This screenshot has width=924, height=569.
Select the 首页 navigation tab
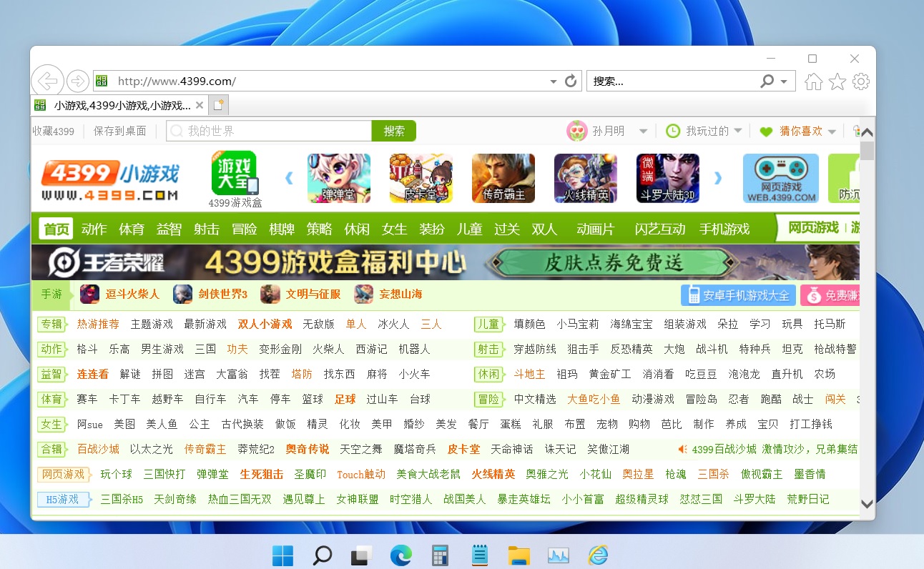pos(56,229)
